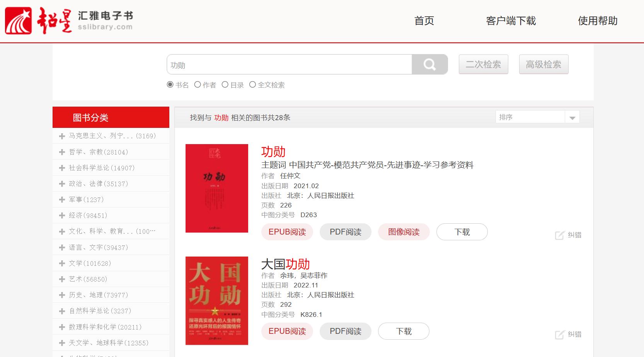The height and width of the screenshot is (357, 644).
Task: Click the 纠错 edit icon for 功勋
Action: pos(559,235)
